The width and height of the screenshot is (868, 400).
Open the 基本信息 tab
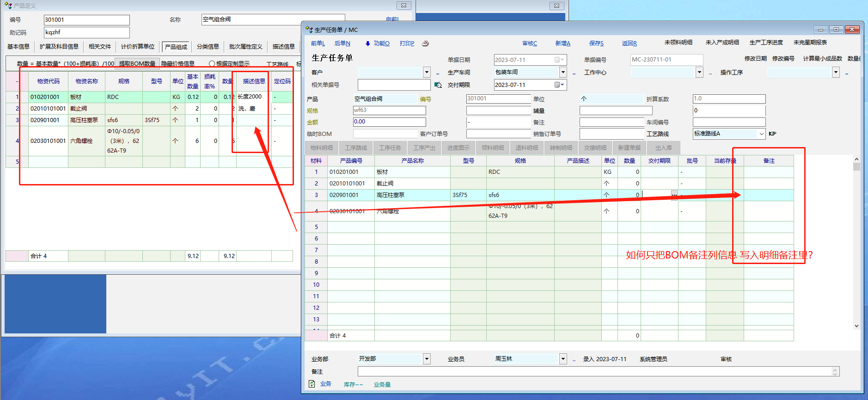pyautogui.click(x=18, y=47)
